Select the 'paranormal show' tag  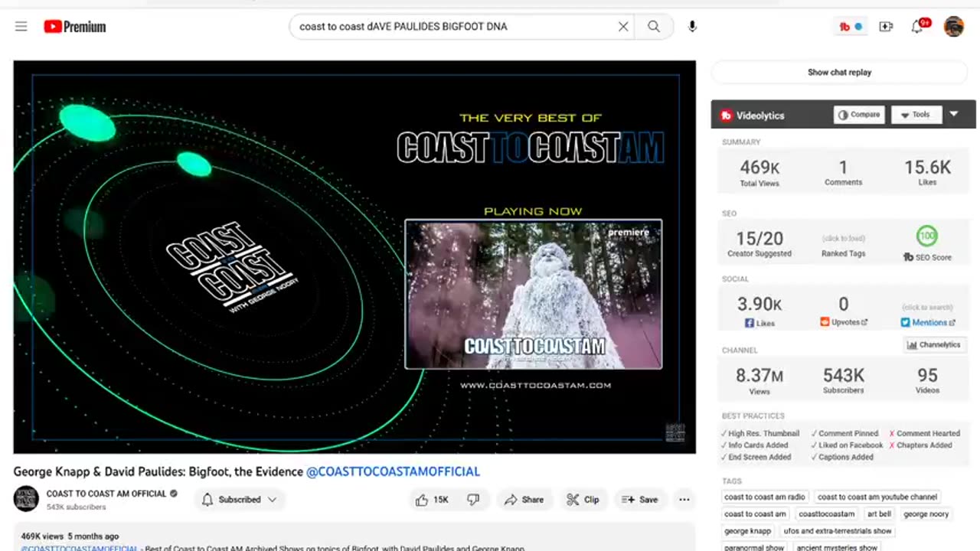tap(754, 547)
